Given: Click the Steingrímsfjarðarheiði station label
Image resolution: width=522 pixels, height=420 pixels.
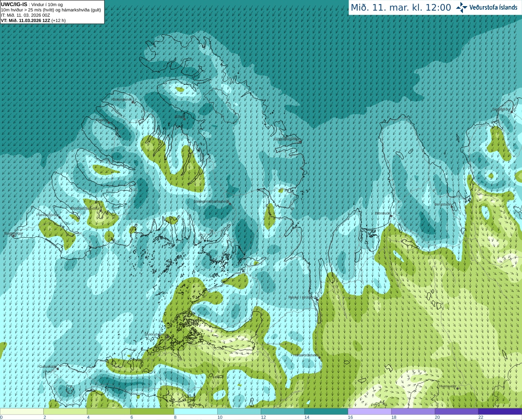Looking at the screenshot, I should (x=211, y=201).
